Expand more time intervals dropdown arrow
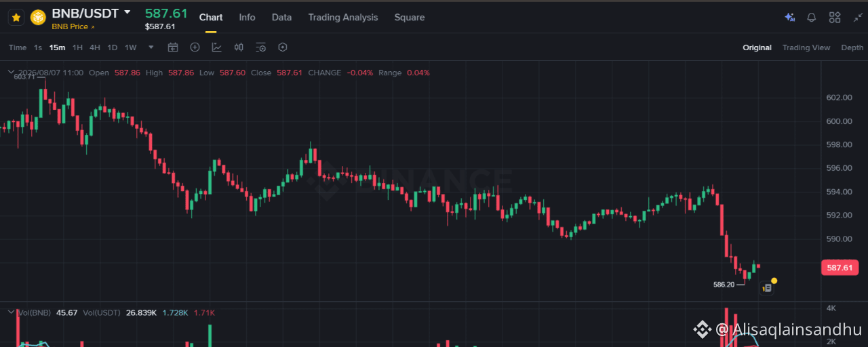 click(x=151, y=47)
